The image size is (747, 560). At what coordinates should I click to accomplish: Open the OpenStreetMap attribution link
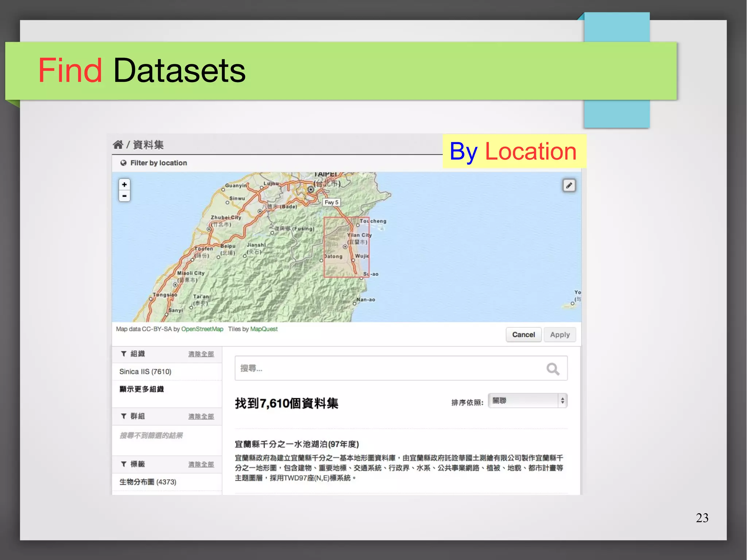pos(202,329)
